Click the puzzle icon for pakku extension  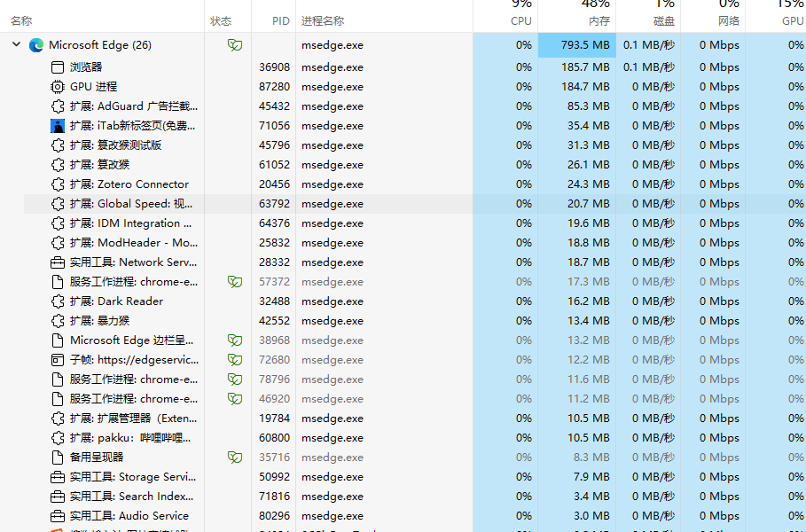click(58, 438)
